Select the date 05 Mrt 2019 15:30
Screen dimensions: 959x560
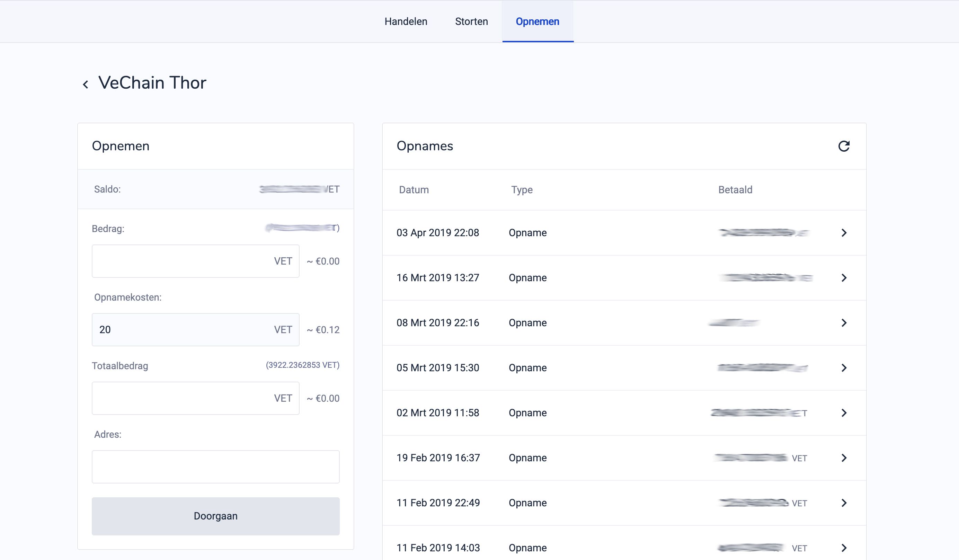pos(438,368)
